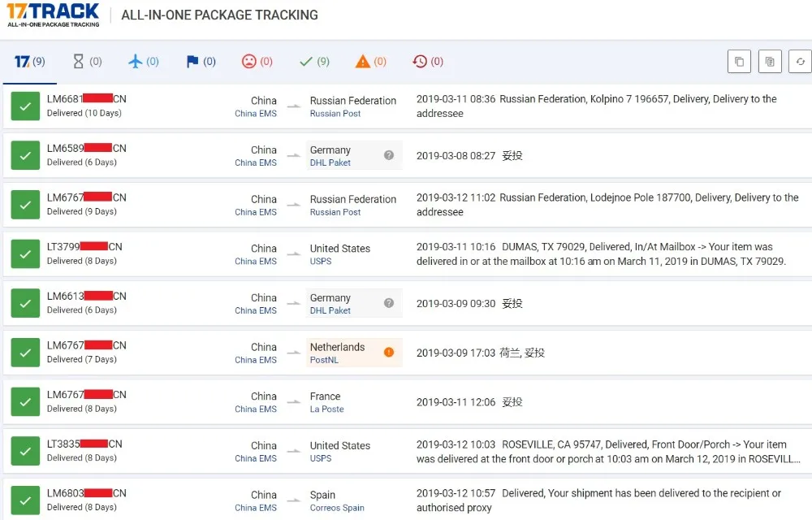Open the PostNL carrier link
The image size is (812, 520).
(x=324, y=360)
